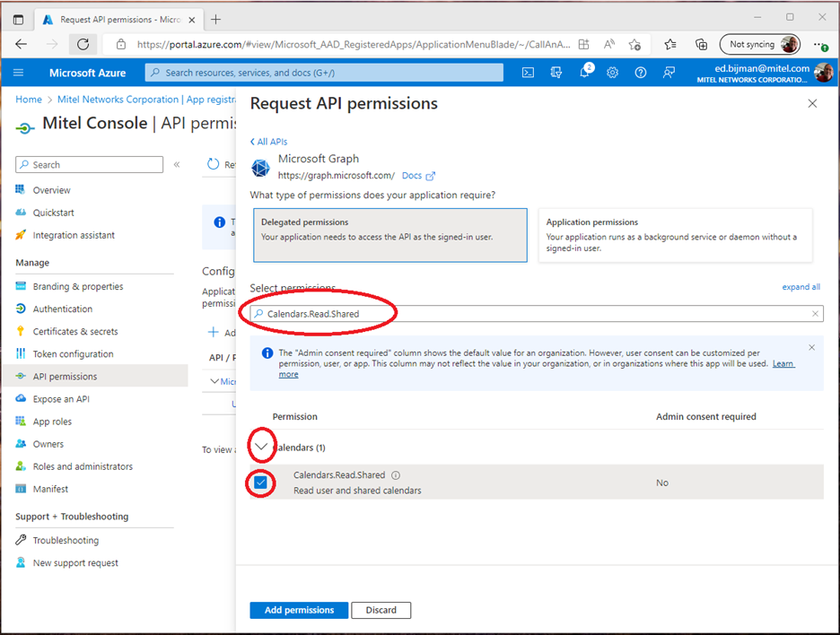Open the Authentication menu item
Image resolution: width=840 pixels, height=635 pixels.
(63, 309)
